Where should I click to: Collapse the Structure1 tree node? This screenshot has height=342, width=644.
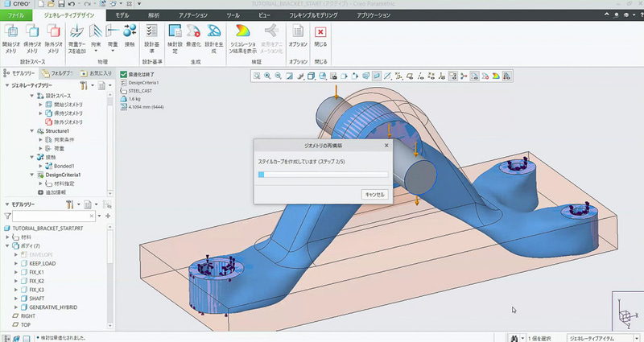pyautogui.click(x=31, y=130)
